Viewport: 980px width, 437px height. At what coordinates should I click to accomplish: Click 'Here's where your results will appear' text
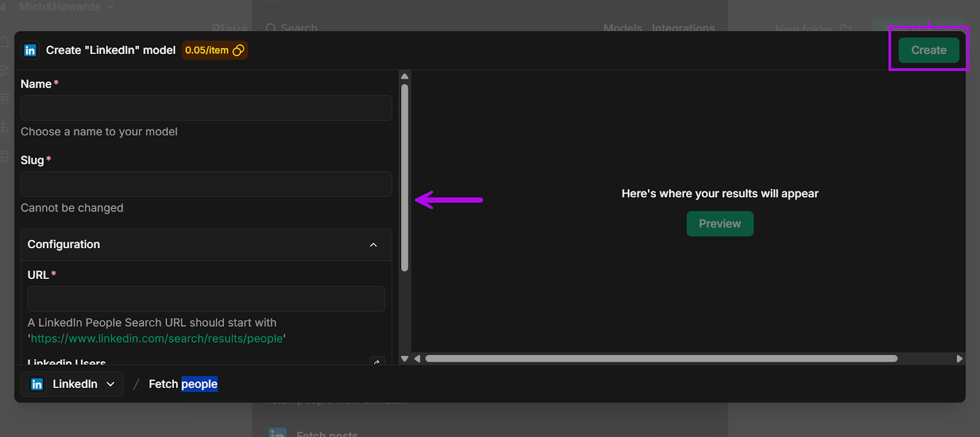tap(720, 194)
